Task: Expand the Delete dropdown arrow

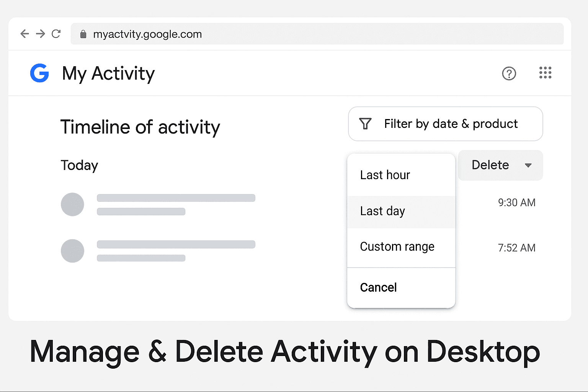Action: coord(528,165)
